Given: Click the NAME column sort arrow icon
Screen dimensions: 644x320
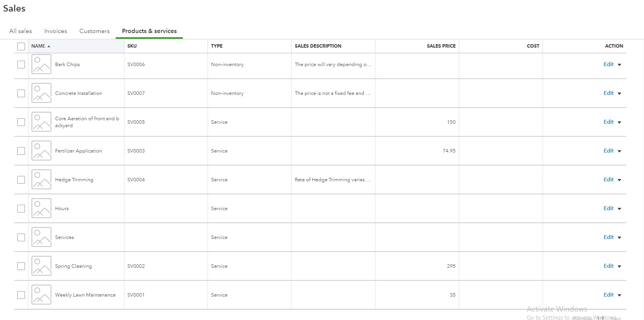Looking at the screenshot, I should point(49,46).
